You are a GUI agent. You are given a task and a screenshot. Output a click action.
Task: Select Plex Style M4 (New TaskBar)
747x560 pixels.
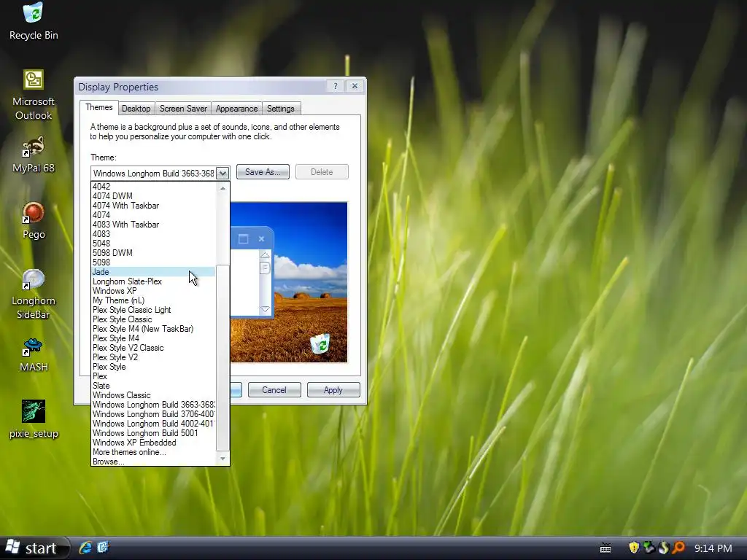(x=153, y=329)
